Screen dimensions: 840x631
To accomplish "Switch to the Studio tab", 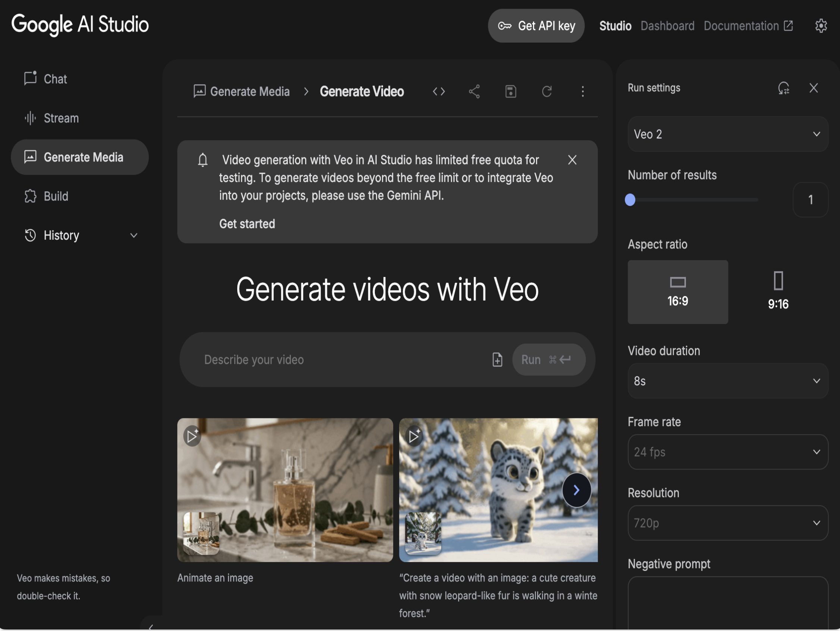I will point(615,26).
